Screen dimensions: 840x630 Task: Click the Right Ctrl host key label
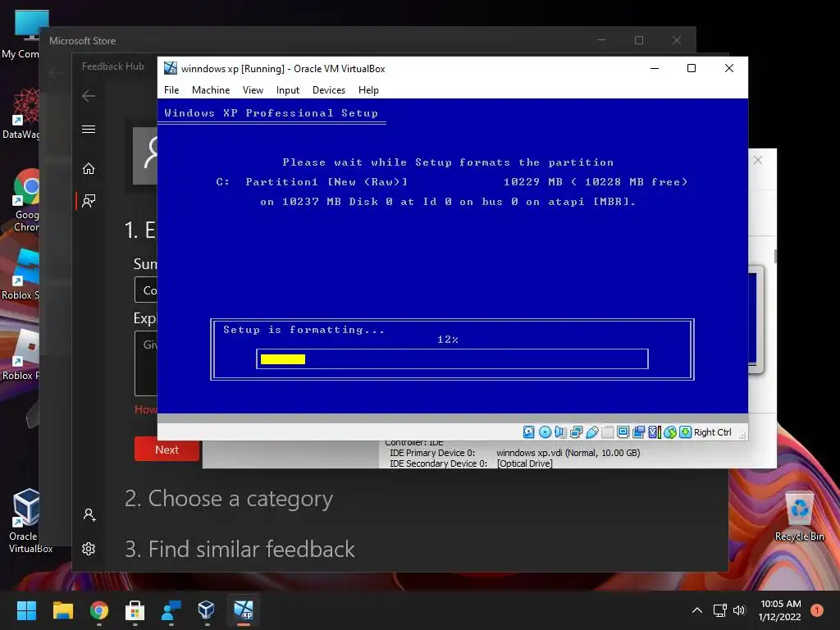pos(713,432)
